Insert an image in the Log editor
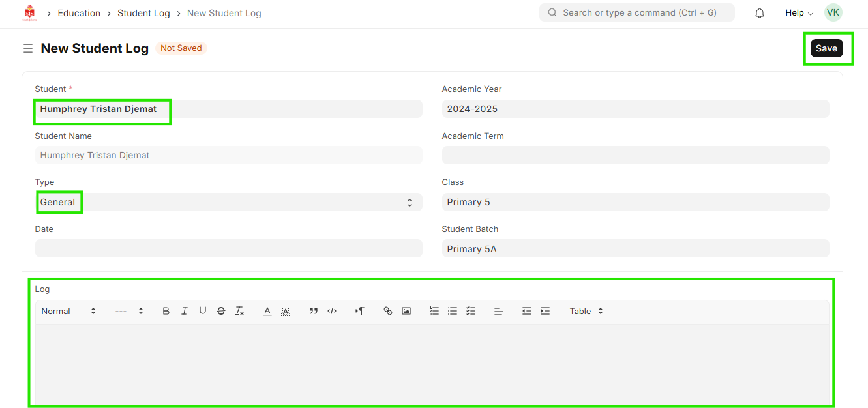This screenshot has width=868, height=408. 406,312
